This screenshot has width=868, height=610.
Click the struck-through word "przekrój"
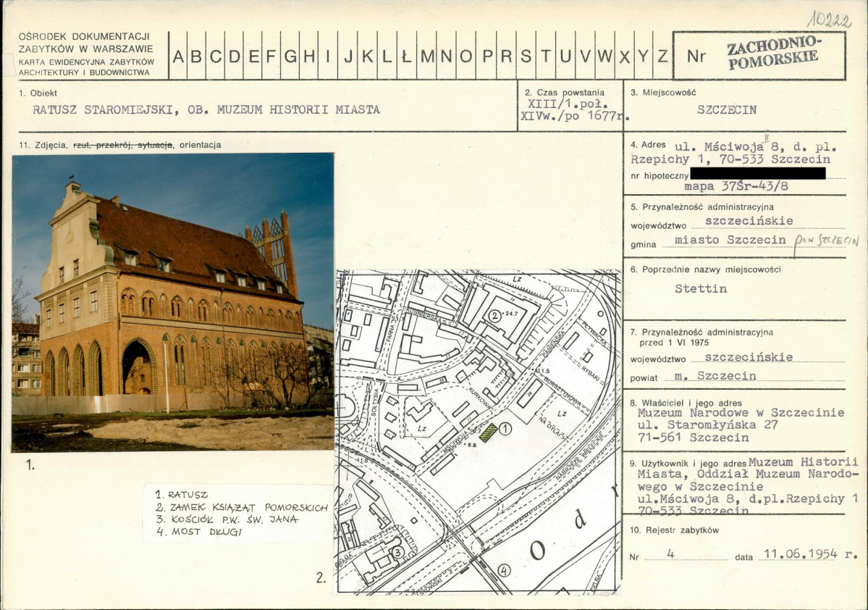pyautogui.click(x=113, y=145)
